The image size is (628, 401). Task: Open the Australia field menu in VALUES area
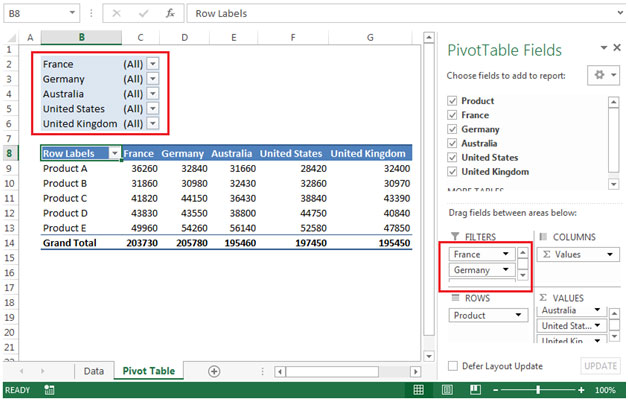(597, 309)
